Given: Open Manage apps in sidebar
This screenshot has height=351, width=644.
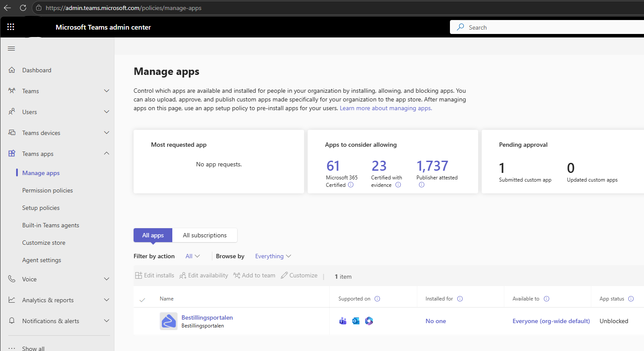Looking at the screenshot, I should [x=41, y=173].
